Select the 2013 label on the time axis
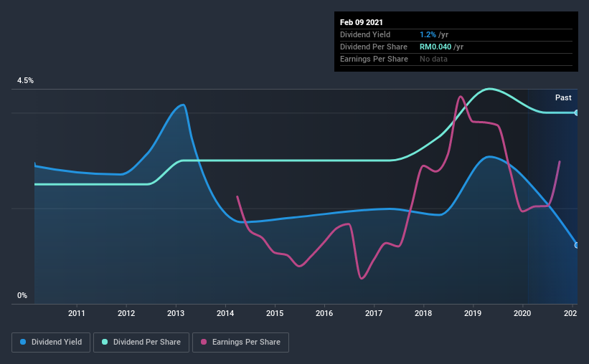Viewport: 589px width, 364px height. (x=176, y=313)
